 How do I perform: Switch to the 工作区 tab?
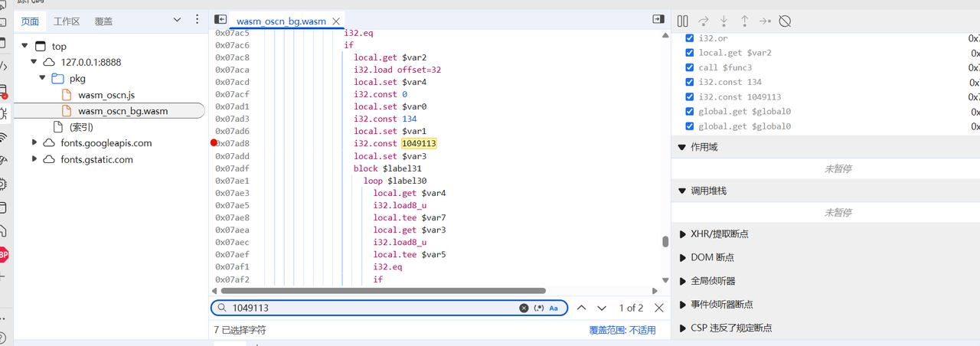67,21
